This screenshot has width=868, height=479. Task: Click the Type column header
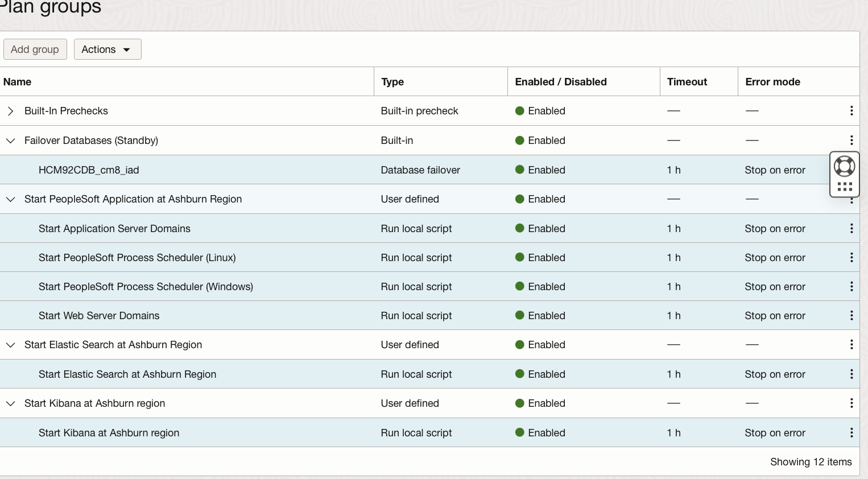click(x=392, y=82)
